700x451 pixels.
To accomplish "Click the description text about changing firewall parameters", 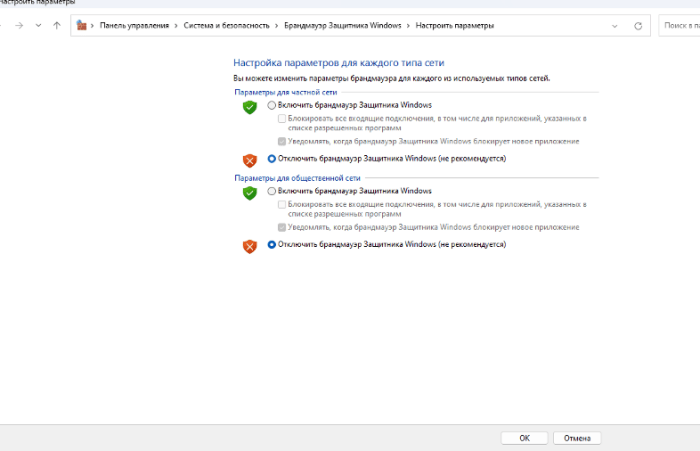I will [392, 78].
